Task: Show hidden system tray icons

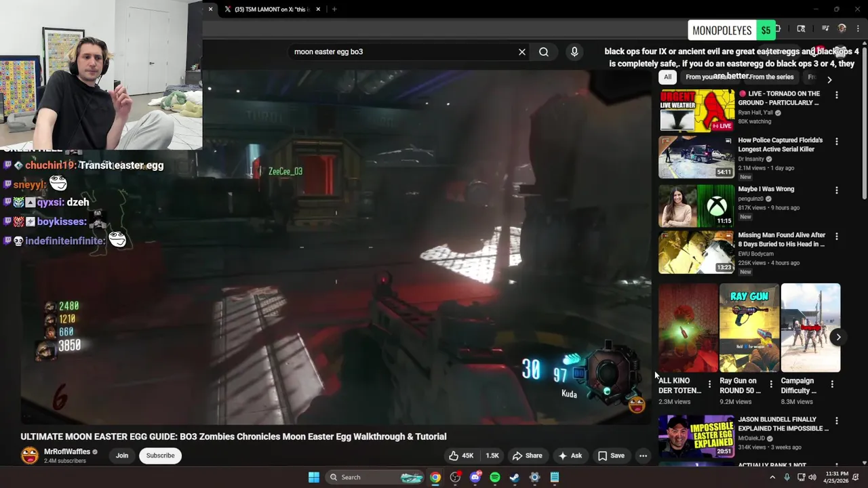Action: tap(772, 477)
